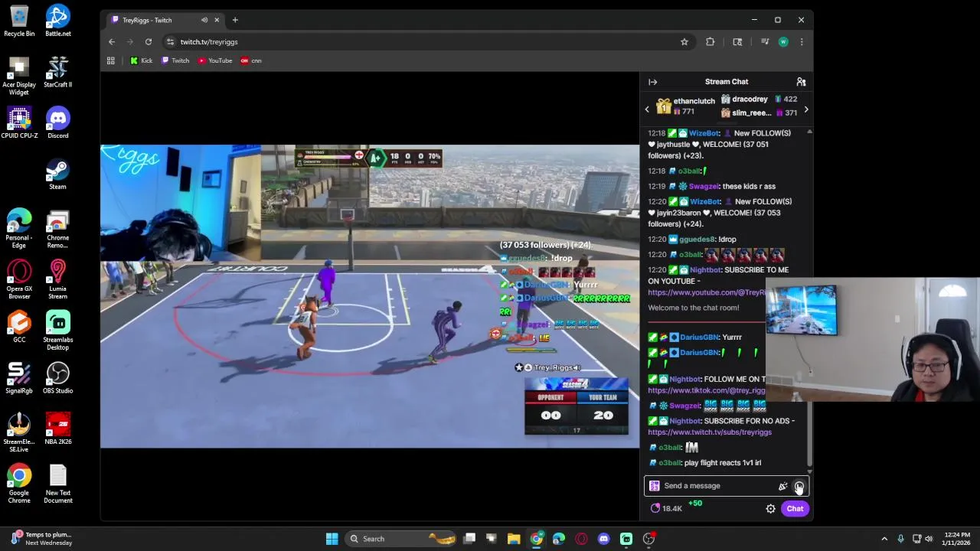980x551 pixels.
Task: Open the Windows Start menu
Action: (x=332, y=539)
